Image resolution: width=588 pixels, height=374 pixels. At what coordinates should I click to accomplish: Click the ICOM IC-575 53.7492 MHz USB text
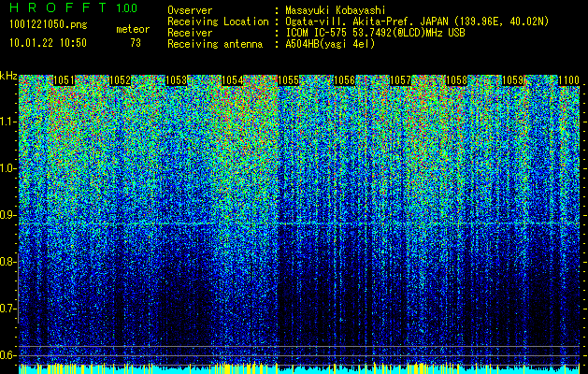coord(376,33)
